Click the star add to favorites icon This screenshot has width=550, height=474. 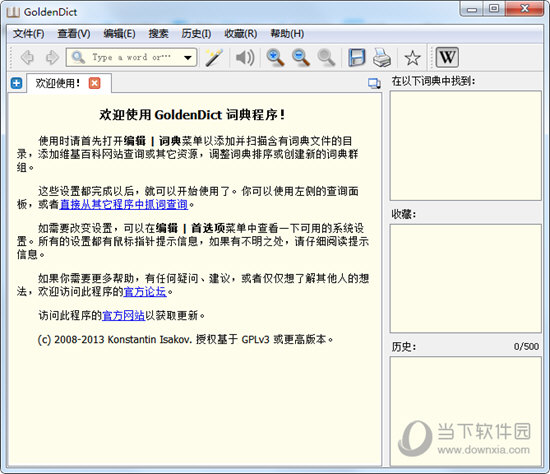coord(412,58)
